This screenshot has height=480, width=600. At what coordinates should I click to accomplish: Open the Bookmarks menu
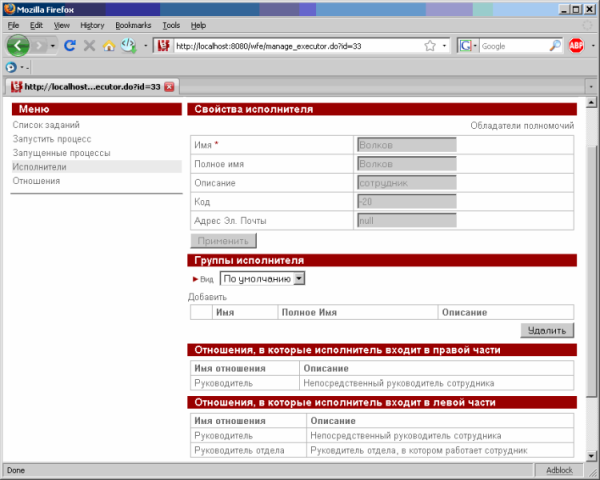click(133, 24)
